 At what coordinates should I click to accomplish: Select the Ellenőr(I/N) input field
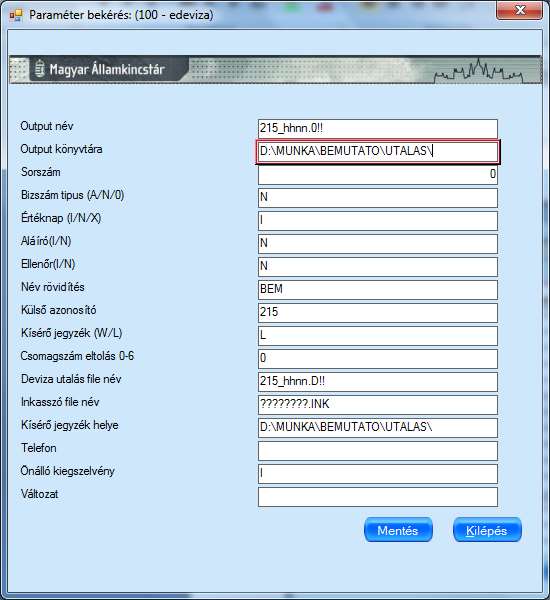[378, 267]
